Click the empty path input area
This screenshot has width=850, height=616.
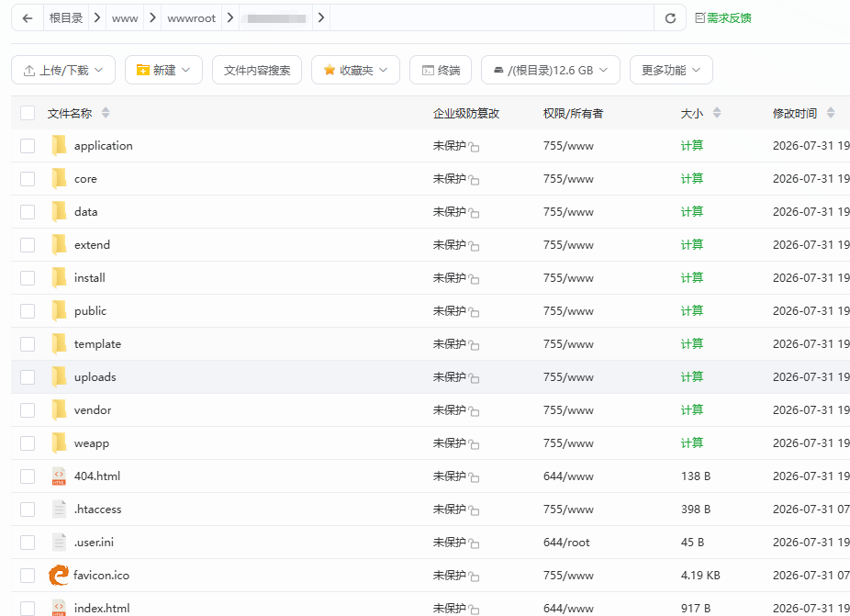pos(491,17)
